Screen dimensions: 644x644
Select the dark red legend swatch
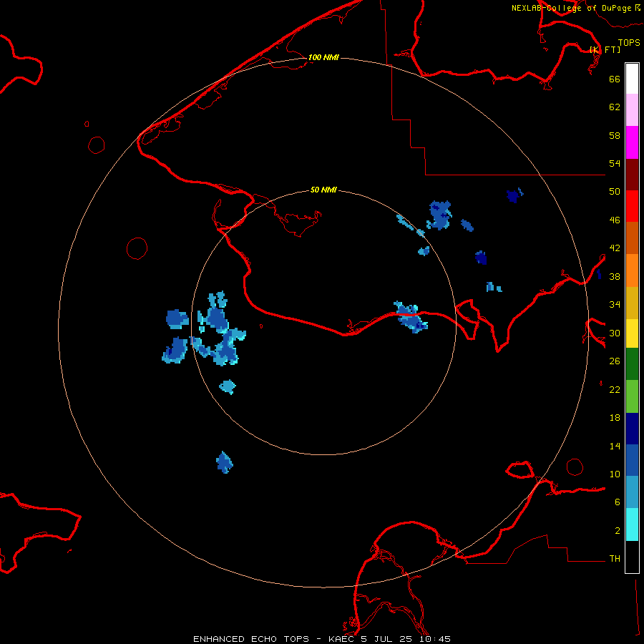click(632, 175)
